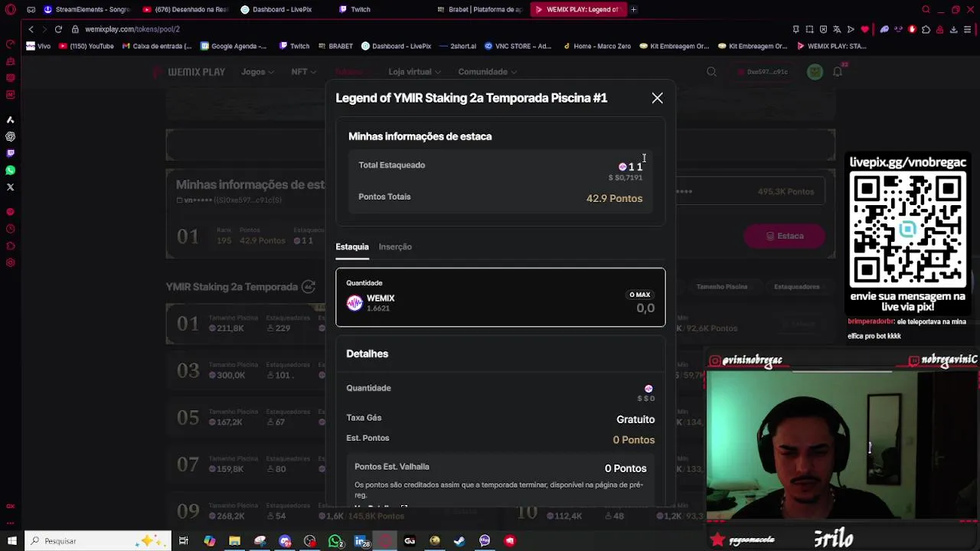Open browser downloads icon
980x551 pixels.
[953, 29]
